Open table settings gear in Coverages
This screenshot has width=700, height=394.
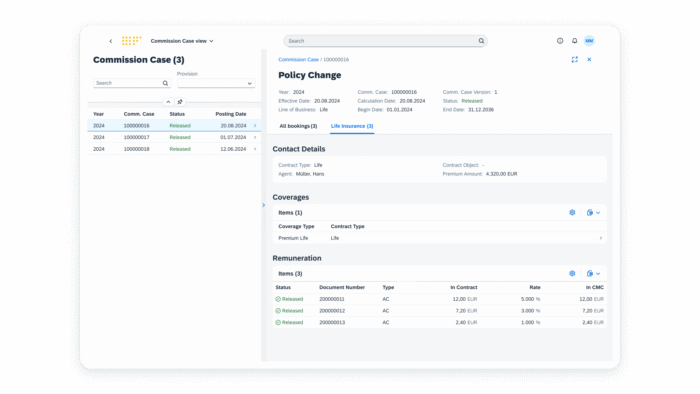[572, 213]
